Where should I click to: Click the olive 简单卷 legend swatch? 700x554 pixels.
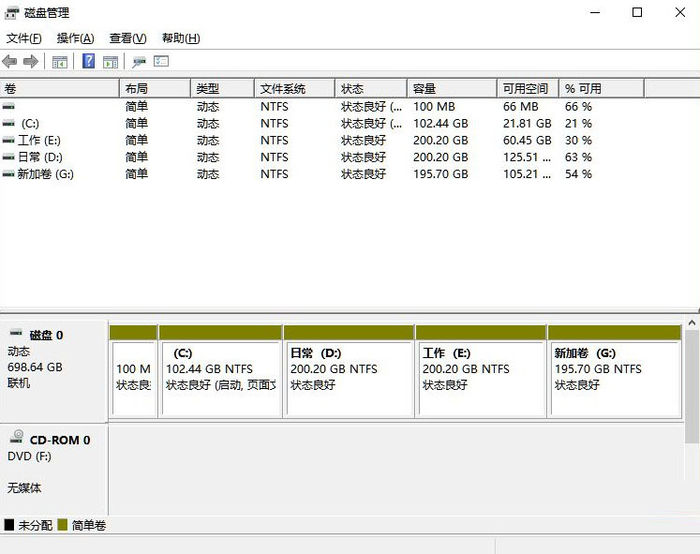(x=62, y=525)
